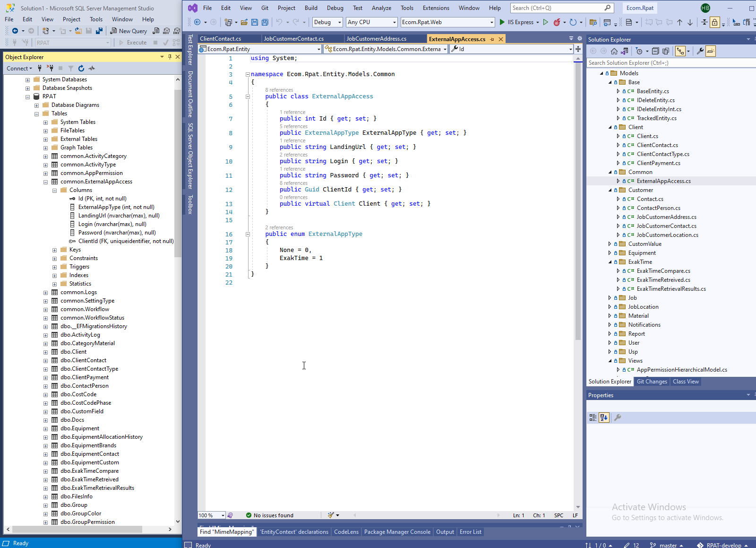The width and height of the screenshot is (756, 548).
Task: Click Collapse All in Solution Explorer
Action: coord(655,51)
